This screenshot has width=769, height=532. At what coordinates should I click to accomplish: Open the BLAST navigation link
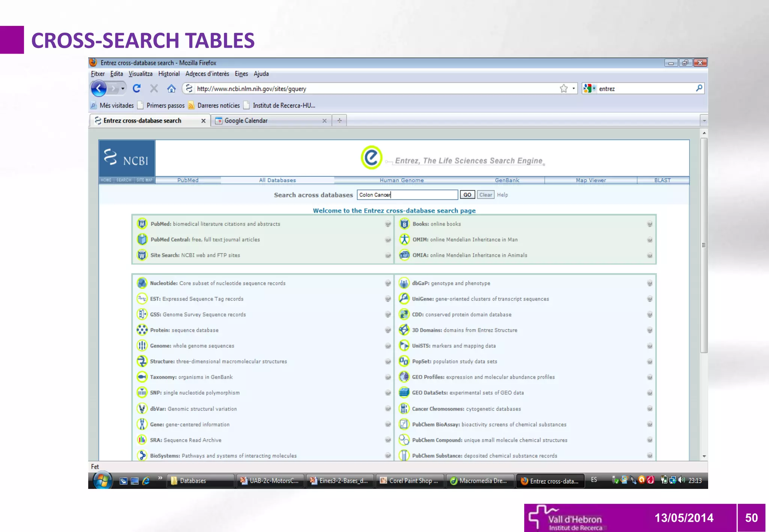point(662,180)
